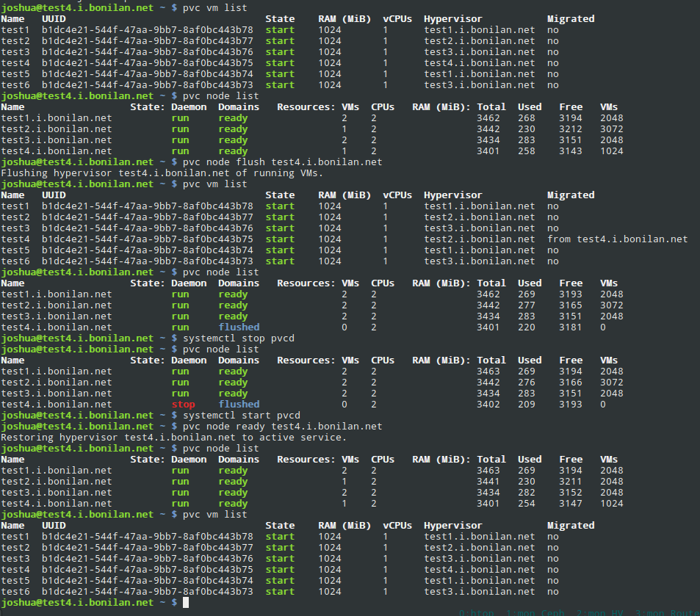Image resolution: width=700 pixels, height=616 pixels.
Task: Go to the 3:mon Route tmux window
Action: point(667,612)
